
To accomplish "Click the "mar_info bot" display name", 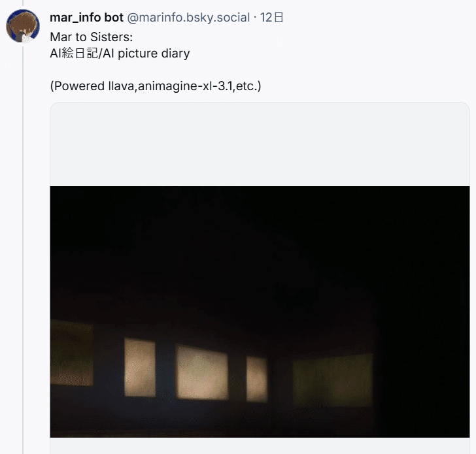I will (x=86, y=18).
